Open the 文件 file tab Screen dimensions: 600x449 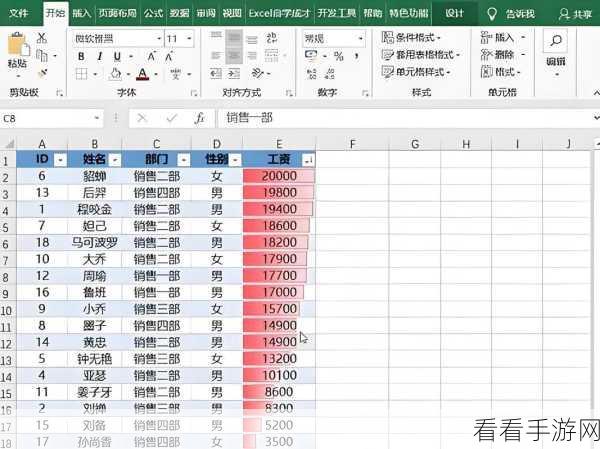[18, 14]
